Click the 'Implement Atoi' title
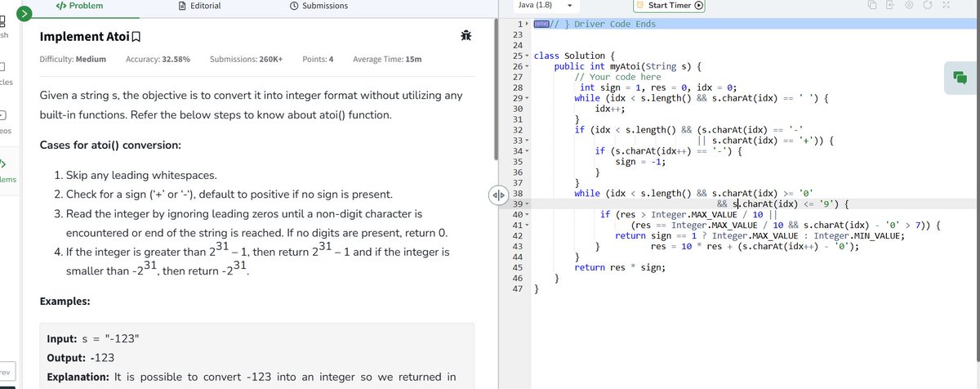Viewport: 980px width, 389px height. point(84,37)
